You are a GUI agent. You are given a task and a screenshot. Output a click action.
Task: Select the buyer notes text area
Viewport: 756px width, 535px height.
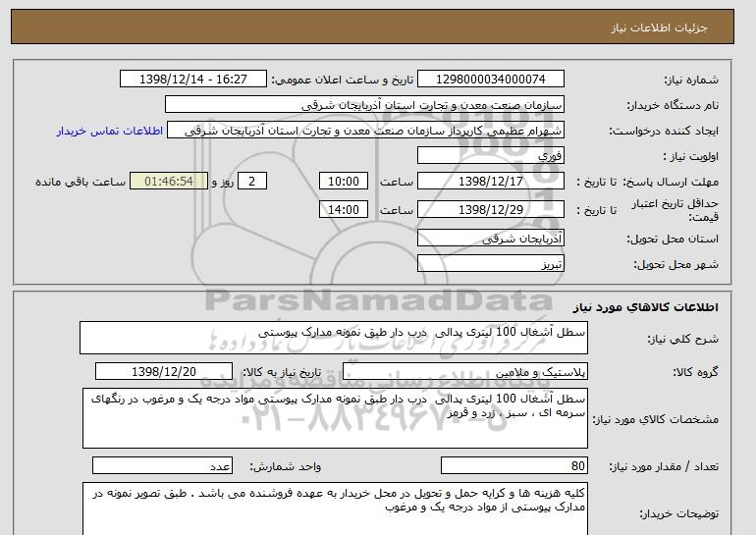click(335, 508)
